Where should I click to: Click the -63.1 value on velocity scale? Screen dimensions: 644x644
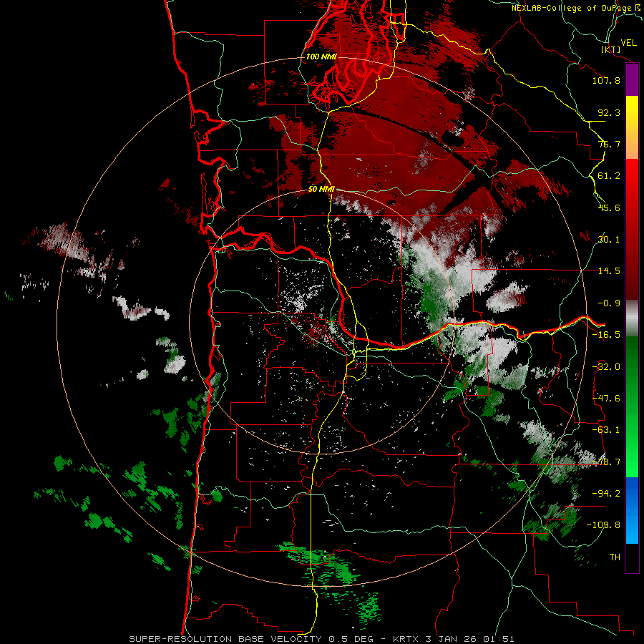(x=606, y=430)
